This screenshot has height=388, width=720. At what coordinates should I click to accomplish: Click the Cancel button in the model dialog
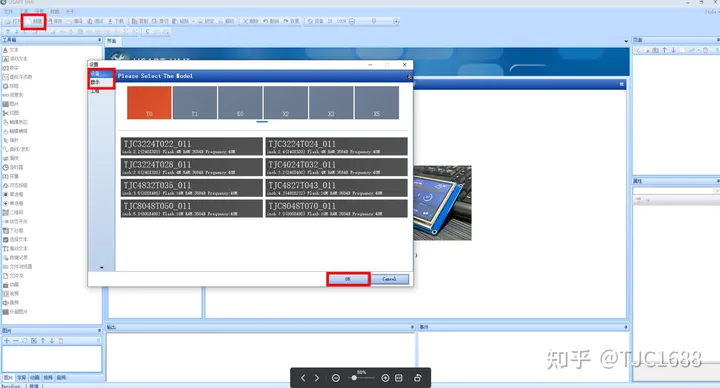[x=389, y=279]
